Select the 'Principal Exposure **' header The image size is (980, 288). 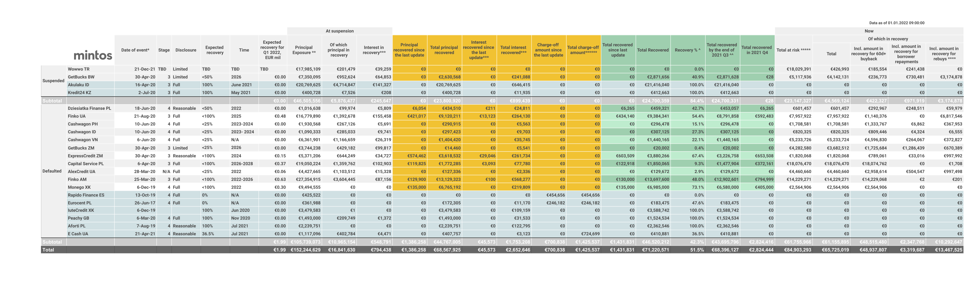pyautogui.click(x=304, y=50)
